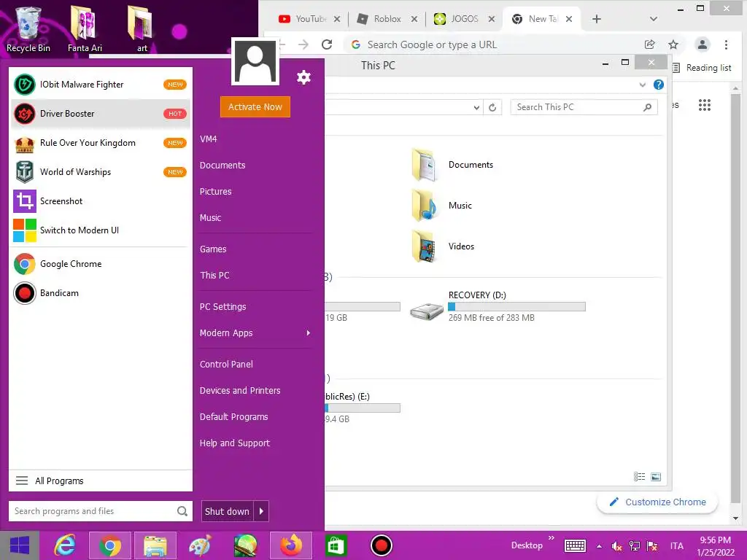Open Google apps grid icon

coord(705,105)
